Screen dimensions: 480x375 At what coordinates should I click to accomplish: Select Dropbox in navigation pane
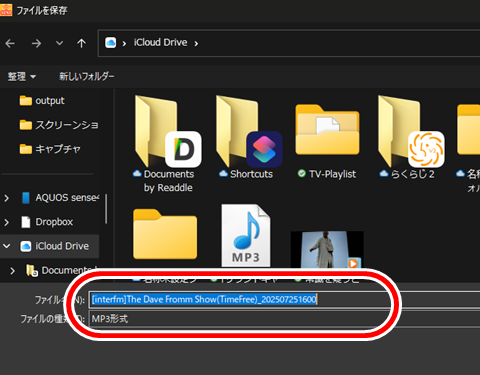click(x=47, y=222)
